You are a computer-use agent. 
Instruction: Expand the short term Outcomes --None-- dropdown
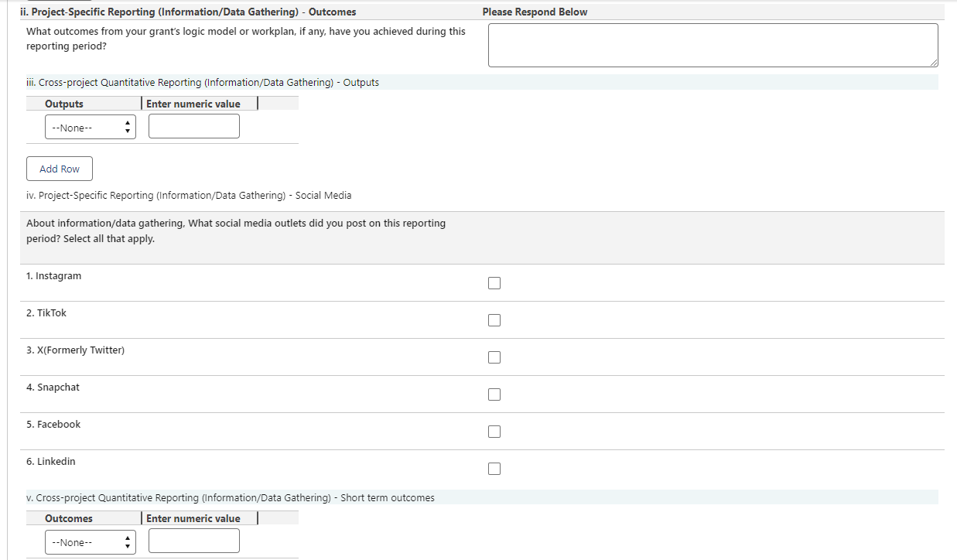[x=91, y=542]
